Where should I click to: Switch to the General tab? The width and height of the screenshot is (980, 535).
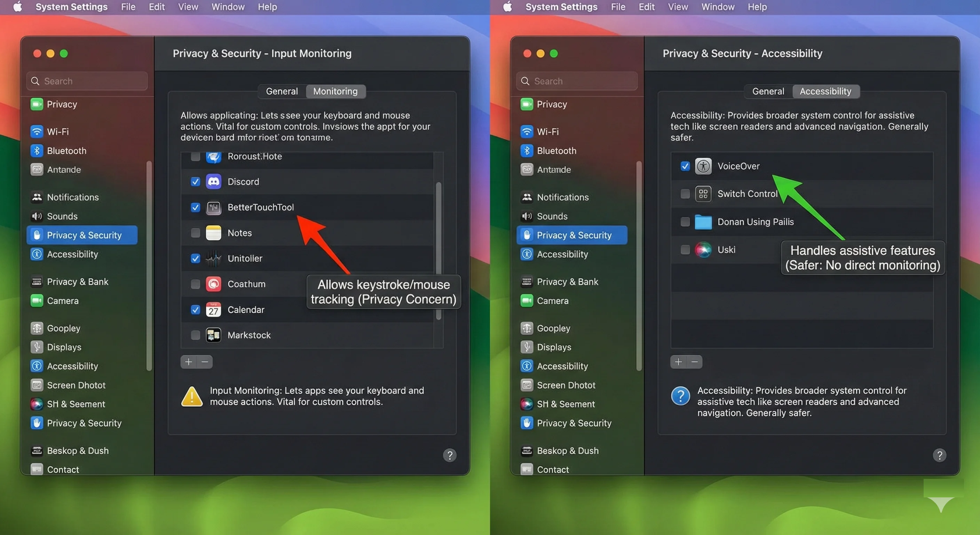282,91
